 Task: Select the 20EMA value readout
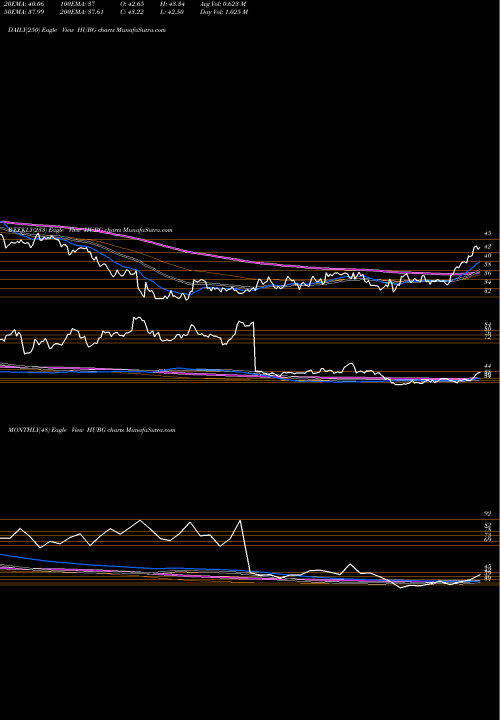tap(24, 4)
